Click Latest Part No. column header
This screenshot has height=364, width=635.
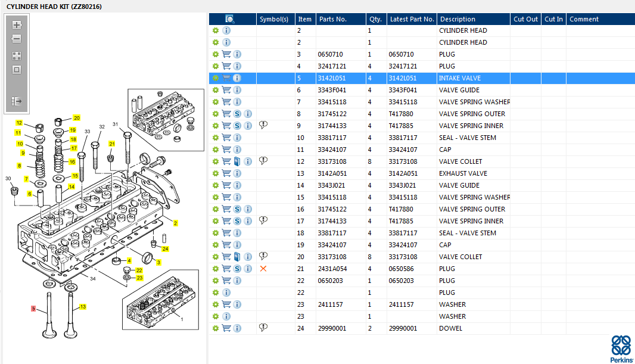pyautogui.click(x=412, y=19)
